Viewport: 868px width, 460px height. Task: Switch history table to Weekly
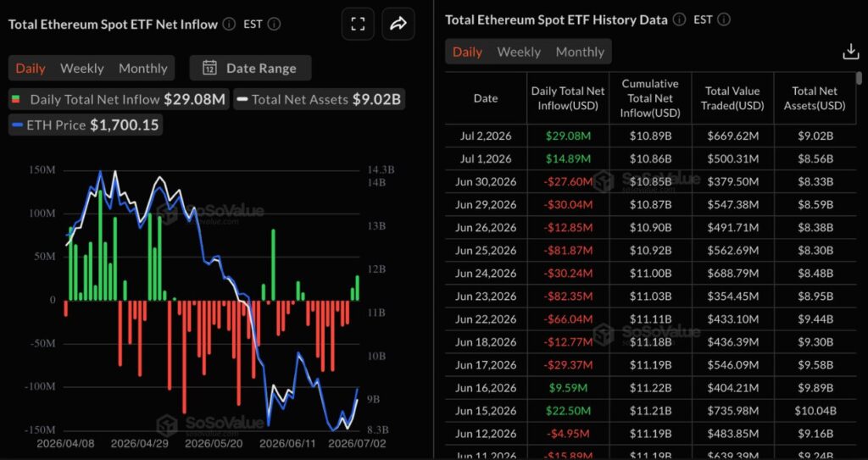click(x=519, y=52)
